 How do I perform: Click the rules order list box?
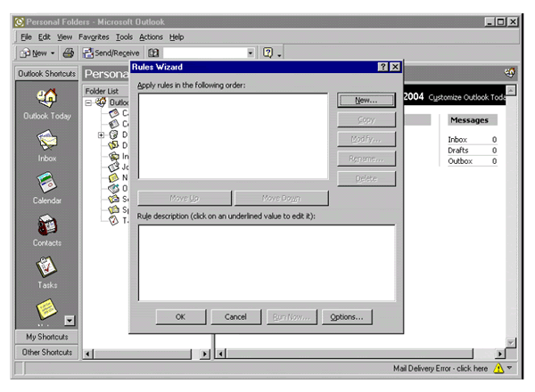(x=234, y=136)
